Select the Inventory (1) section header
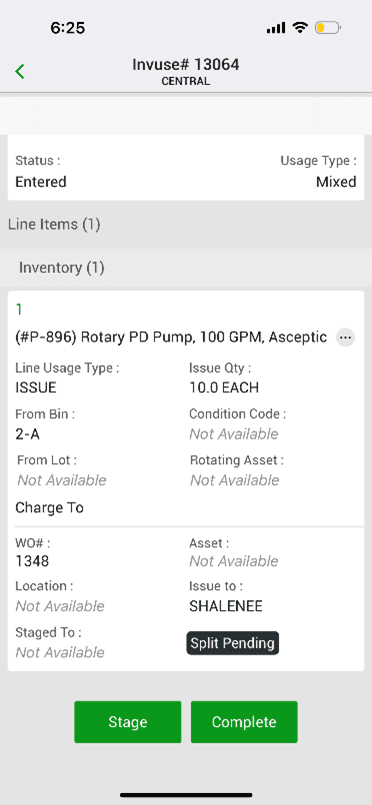372x805 pixels. coord(62,267)
